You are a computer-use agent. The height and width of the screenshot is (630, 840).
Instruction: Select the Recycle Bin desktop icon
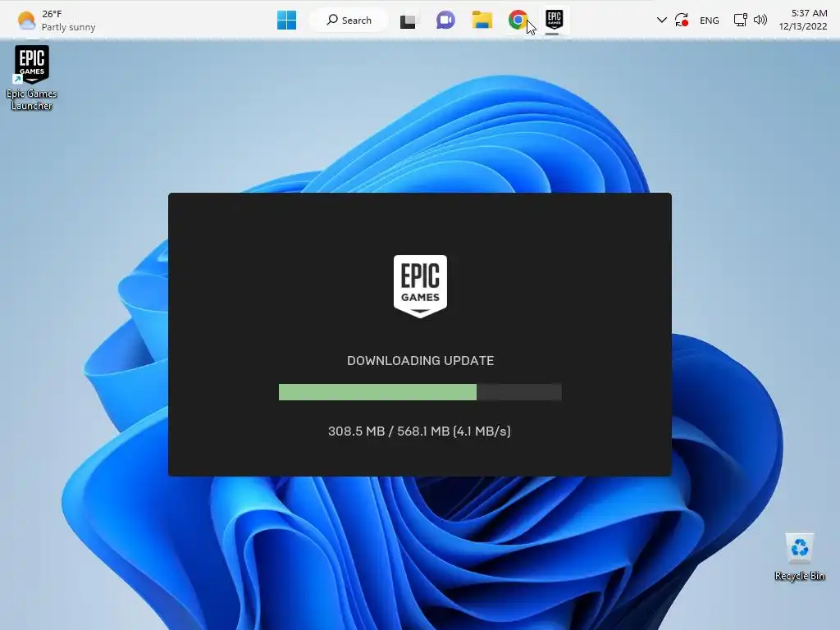point(799,557)
